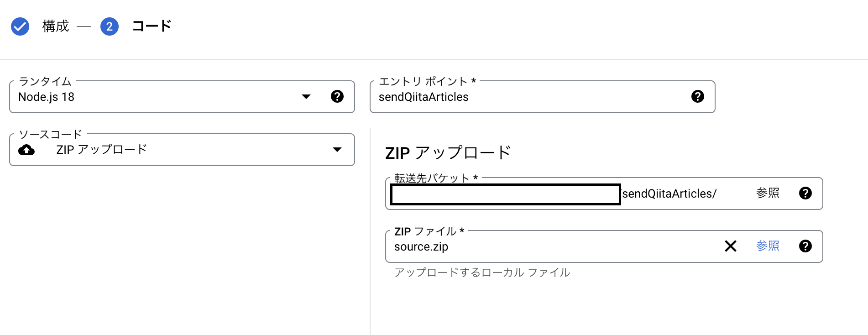Click the completed checkmark on step 構成

point(20,26)
